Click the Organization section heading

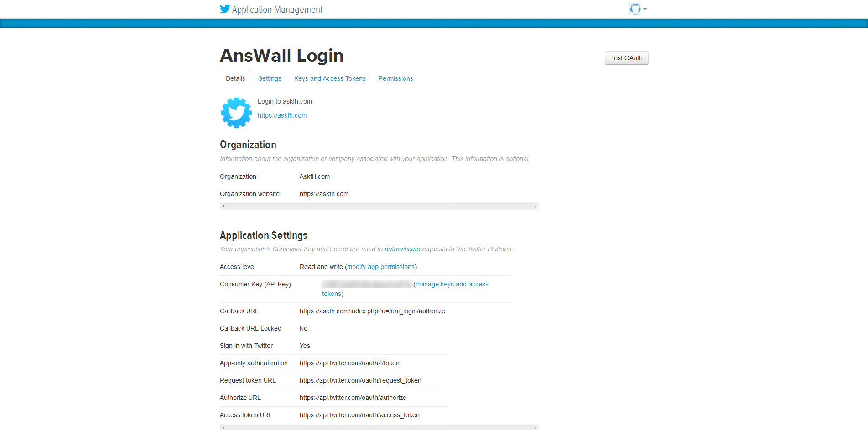click(x=248, y=145)
